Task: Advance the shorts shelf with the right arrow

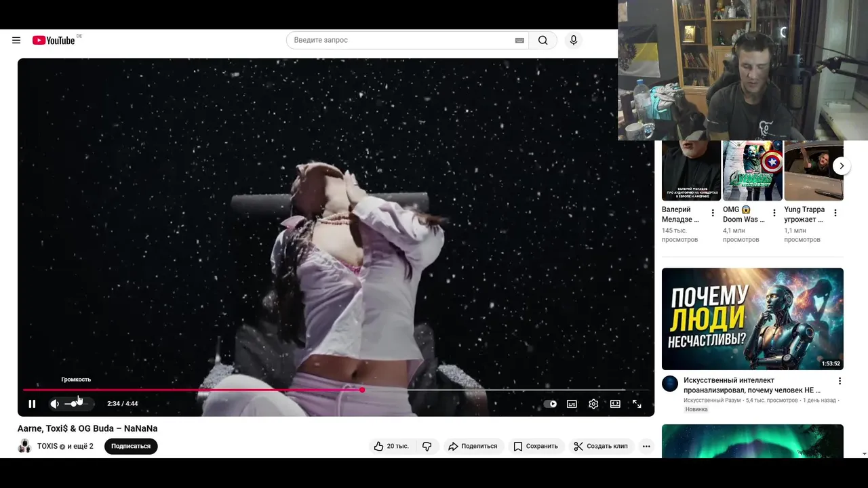Action: coord(842,166)
